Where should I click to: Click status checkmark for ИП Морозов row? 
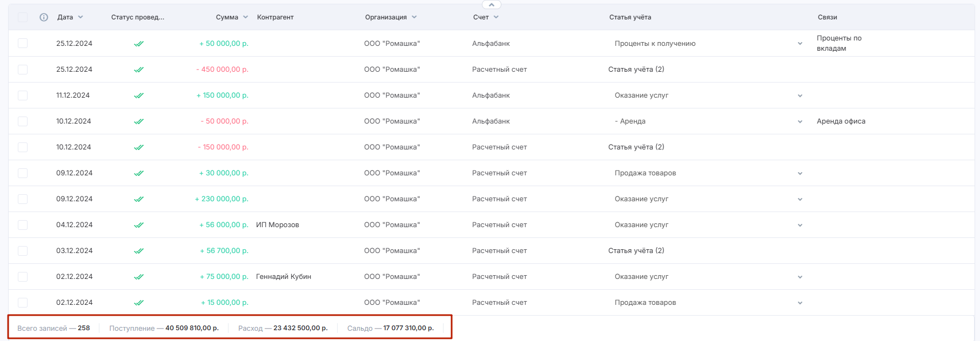[x=139, y=225]
